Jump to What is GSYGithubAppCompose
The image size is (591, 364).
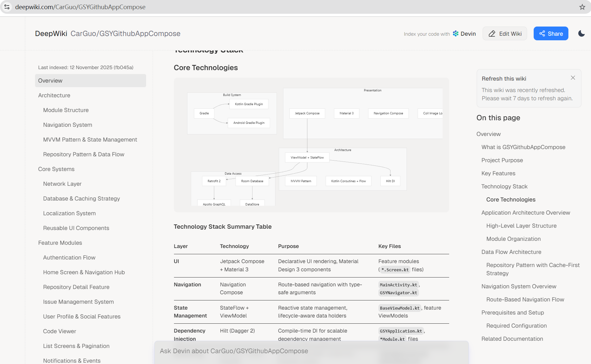click(523, 147)
